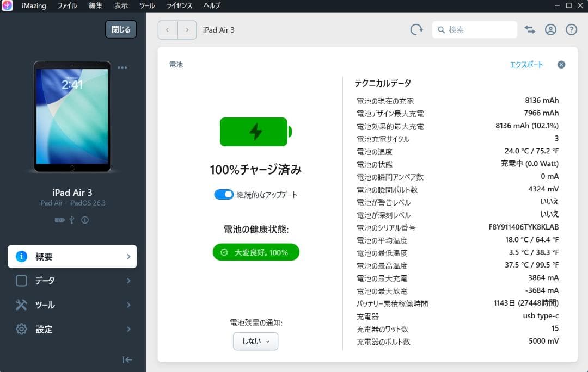Screen dimensions: 588x372
Task: Go forward with the right arrow
Action: pyautogui.click(x=187, y=30)
